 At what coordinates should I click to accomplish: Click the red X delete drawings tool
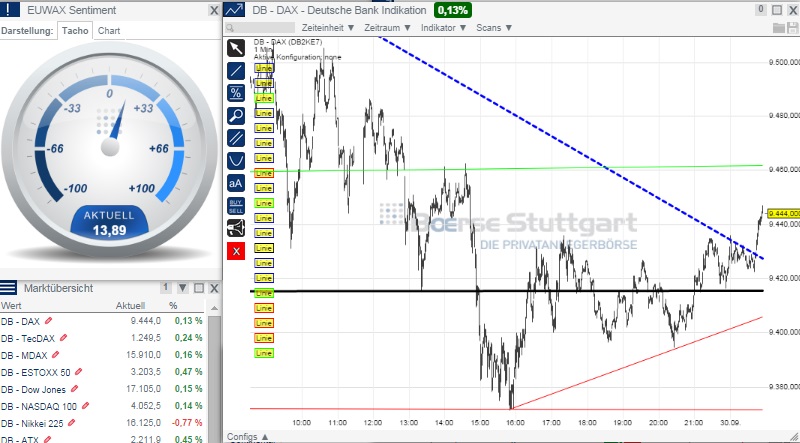coord(236,251)
